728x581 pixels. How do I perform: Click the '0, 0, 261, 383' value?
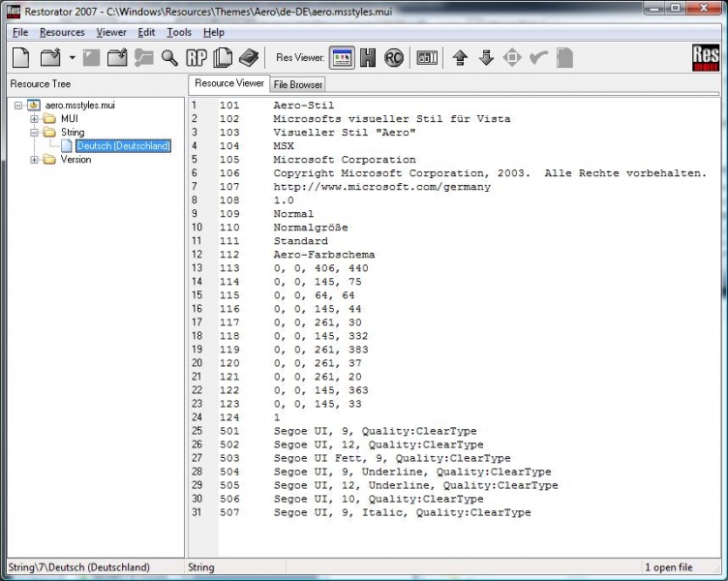pos(320,350)
